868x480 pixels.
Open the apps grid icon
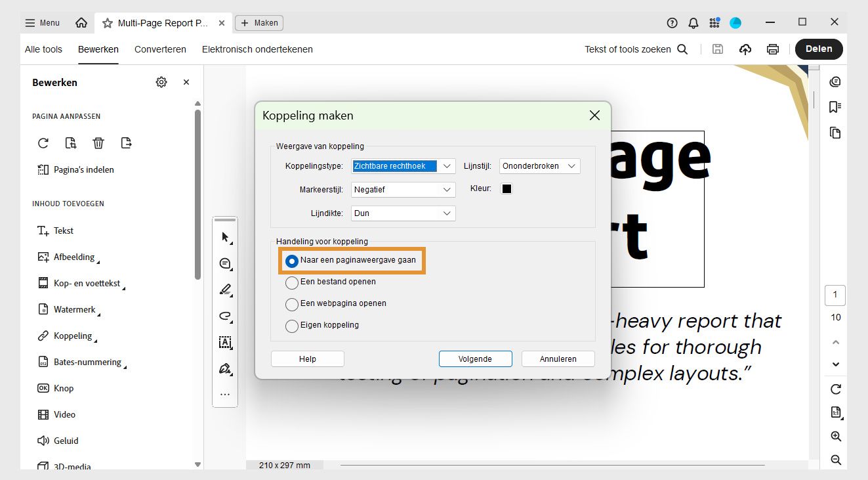714,23
